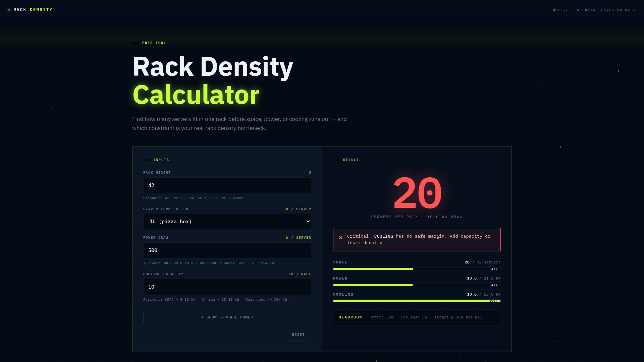644x362 pixels.
Task: Focus the Power Draw input field
Action: [227, 250]
